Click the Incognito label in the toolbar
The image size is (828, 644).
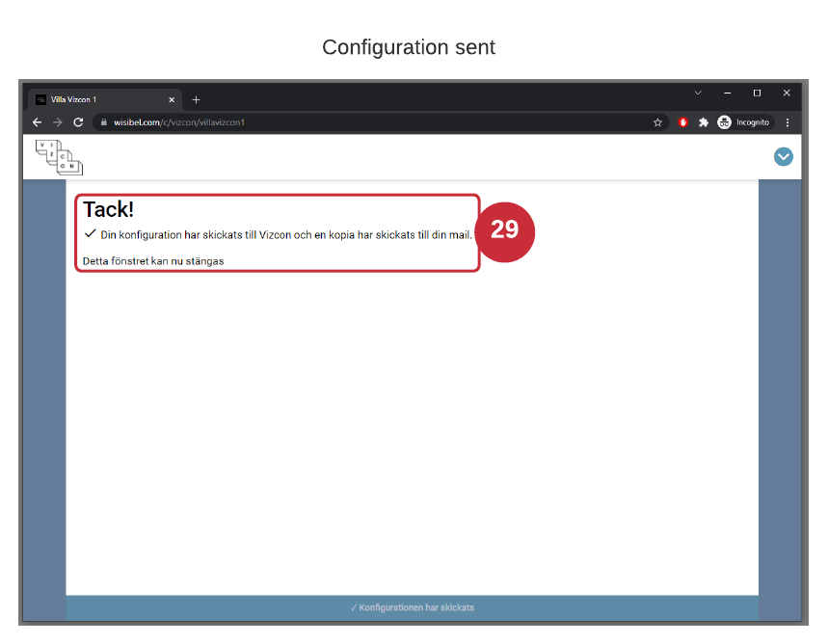point(754,122)
